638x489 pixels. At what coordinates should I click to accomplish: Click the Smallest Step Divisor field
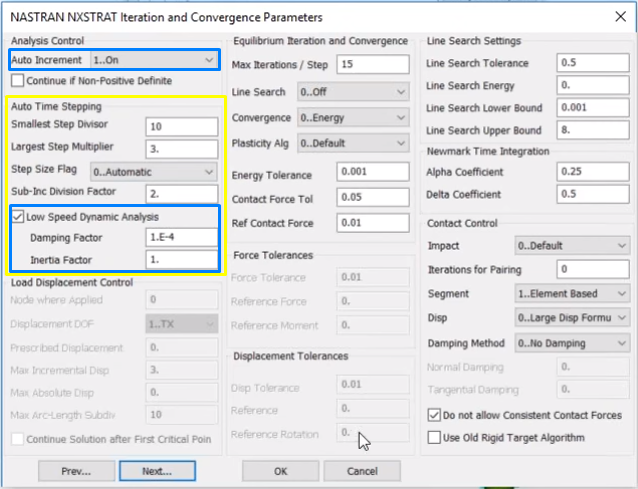click(181, 127)
